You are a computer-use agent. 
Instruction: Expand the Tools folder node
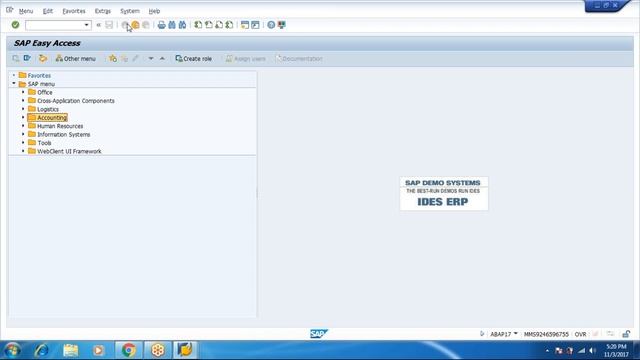click(23, 142)
